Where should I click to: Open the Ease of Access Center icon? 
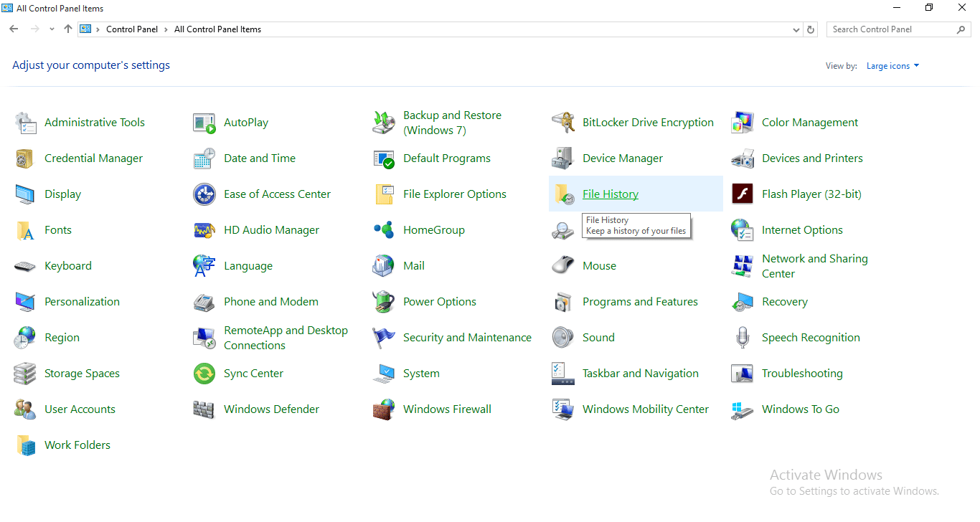(x=204, y=194)
